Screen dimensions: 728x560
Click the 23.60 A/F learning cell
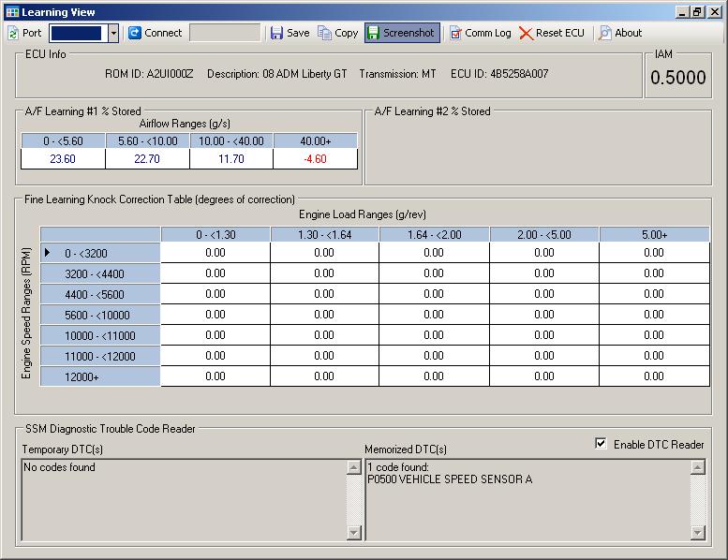63,158
